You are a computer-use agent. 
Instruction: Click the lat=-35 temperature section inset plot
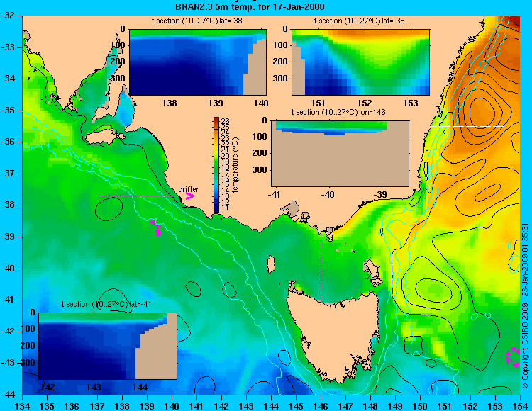click(360, 62)
